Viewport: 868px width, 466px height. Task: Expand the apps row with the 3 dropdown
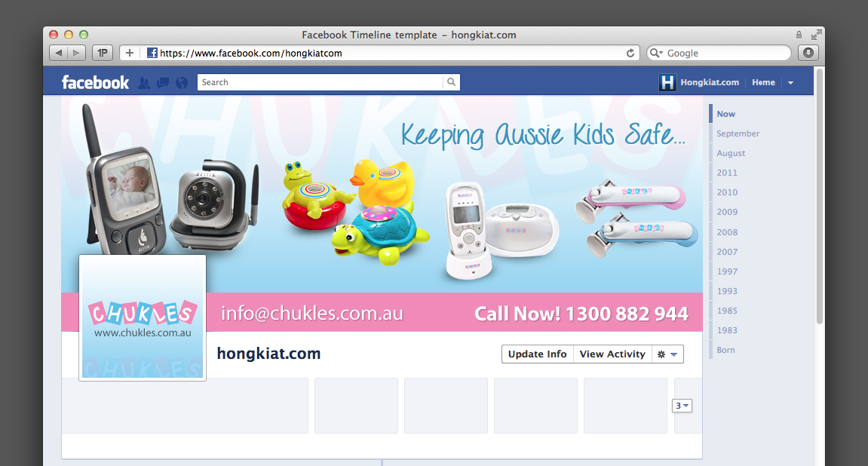click(x=682, y=406)
